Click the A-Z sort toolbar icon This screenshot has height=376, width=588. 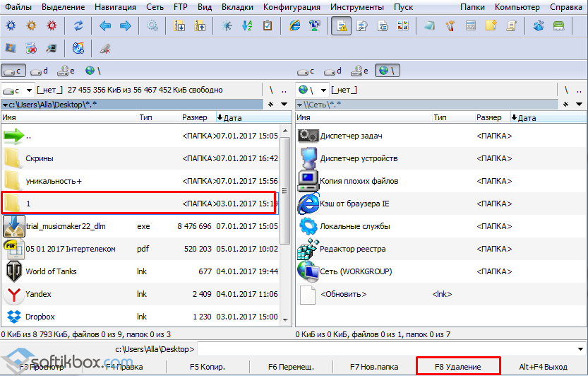click(x=247, y=26)
